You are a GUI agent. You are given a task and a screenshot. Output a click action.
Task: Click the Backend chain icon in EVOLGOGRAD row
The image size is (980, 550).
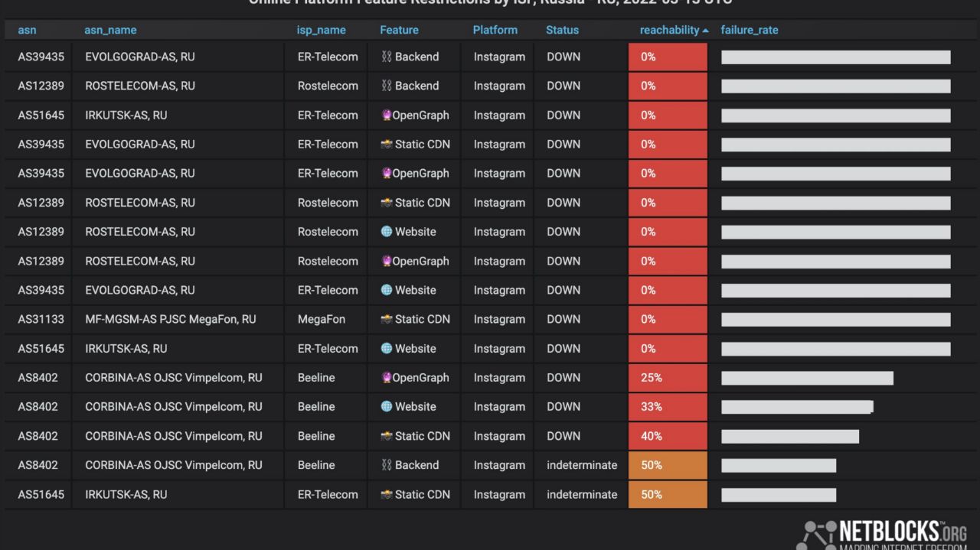pyautogui.click(x=386, y=57)
